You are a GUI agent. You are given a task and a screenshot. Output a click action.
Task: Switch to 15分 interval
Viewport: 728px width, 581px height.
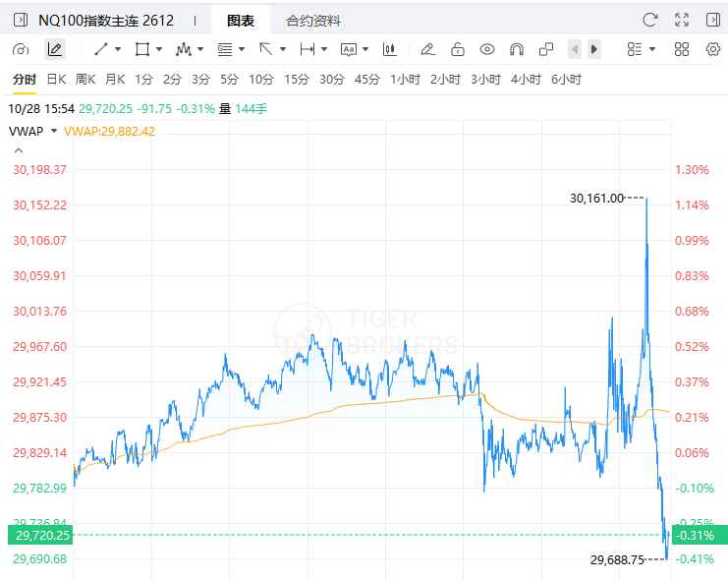(297, 80)
